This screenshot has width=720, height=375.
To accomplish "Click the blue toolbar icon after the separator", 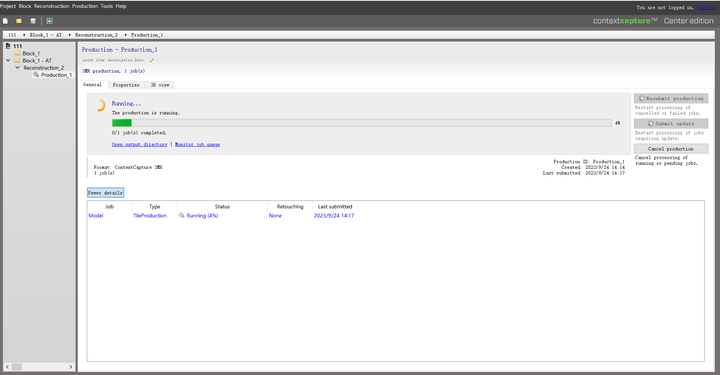I will tap(50, 21).
